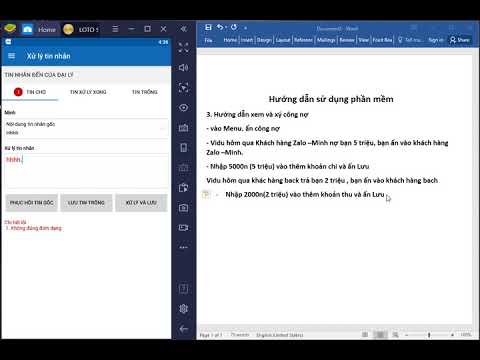Click the Share button in Word
The width and height of the screenshot is (480, 360).
460,40
